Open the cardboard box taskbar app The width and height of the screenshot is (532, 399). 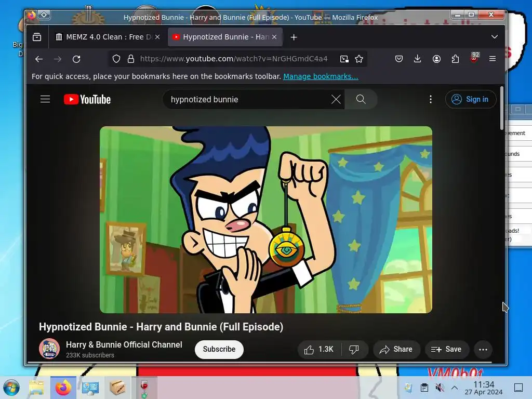[117, 388]
